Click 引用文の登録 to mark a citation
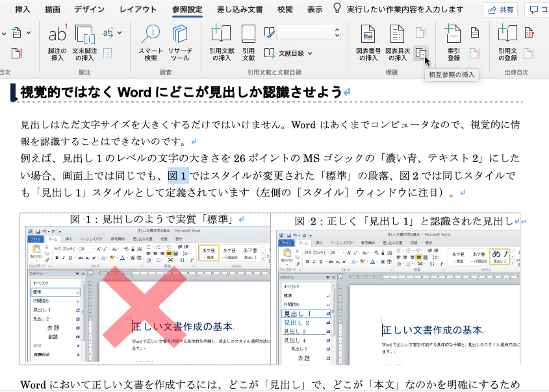Screen dimensions: 549x392 pyautogui.click(x=507, y=43)
